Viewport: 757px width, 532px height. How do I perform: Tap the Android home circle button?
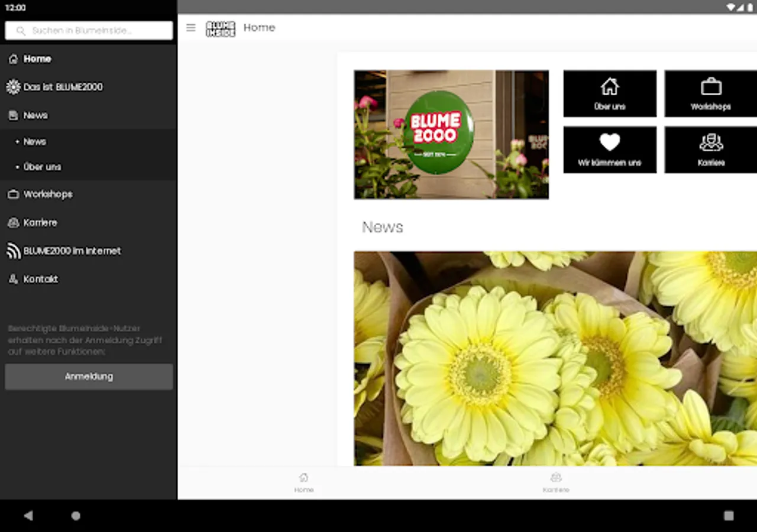pyautogui.click(x=76, y=515)
